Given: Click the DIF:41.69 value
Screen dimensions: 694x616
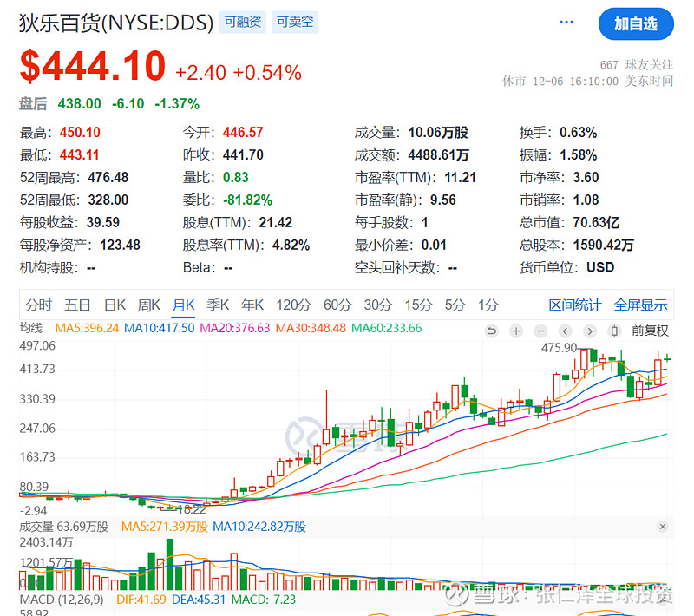Looking at the screenshot, I should (141, 600).
